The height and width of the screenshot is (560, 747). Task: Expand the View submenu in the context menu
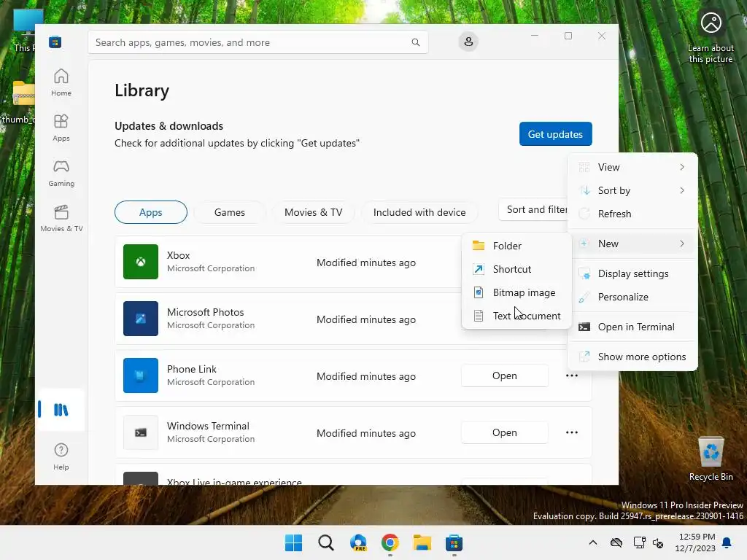pos(632,167)
